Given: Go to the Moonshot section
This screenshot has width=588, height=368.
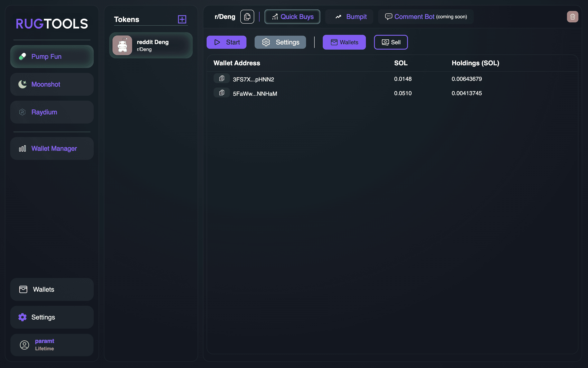Looking at the screenshot, I should [x=52, y=84].
